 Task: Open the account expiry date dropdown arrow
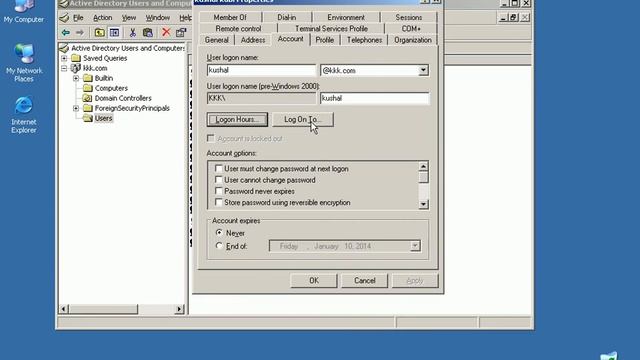click(415, 246)
